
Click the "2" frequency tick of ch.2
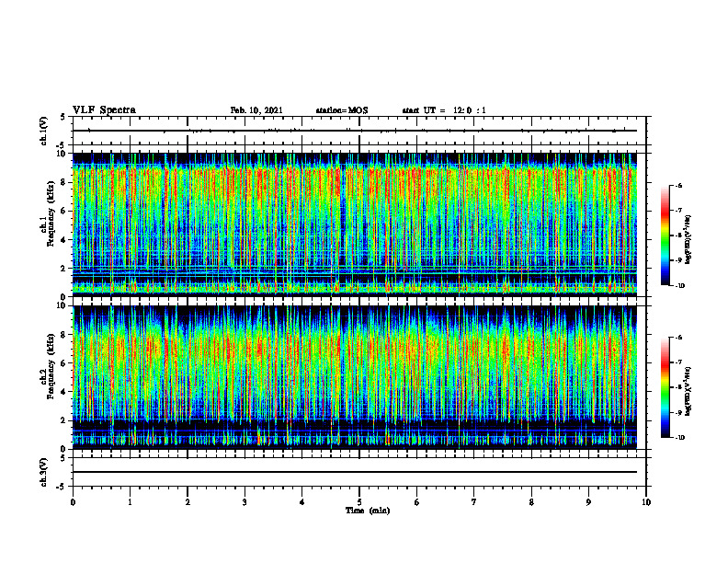click(x=64, y=420)
